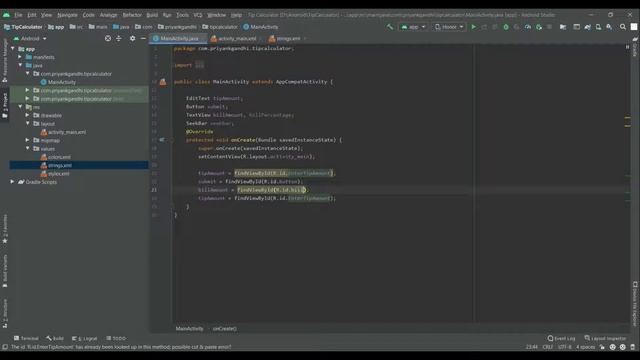Click the green Debug bug icon
This screenshot has width=640, height=360.
coord(506,27)
